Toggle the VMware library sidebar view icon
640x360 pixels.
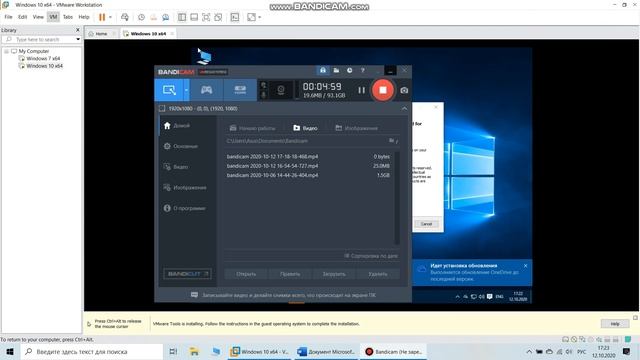[x=182, y=17]
